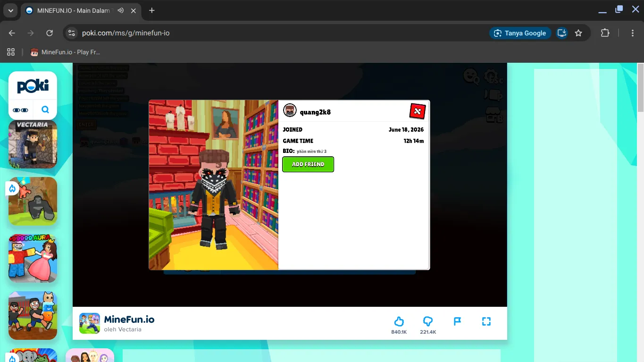Open the tab search dropdown

(10, 11)
